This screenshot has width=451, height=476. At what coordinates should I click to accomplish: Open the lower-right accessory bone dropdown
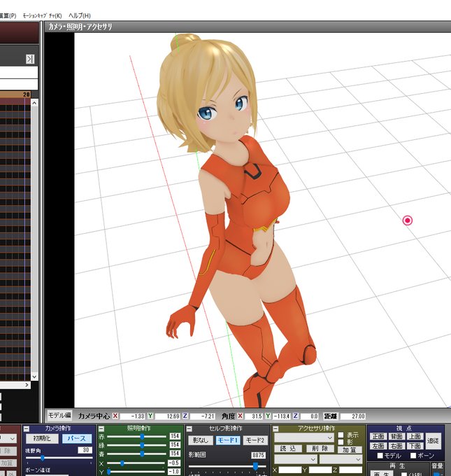(x=341, y=459)
